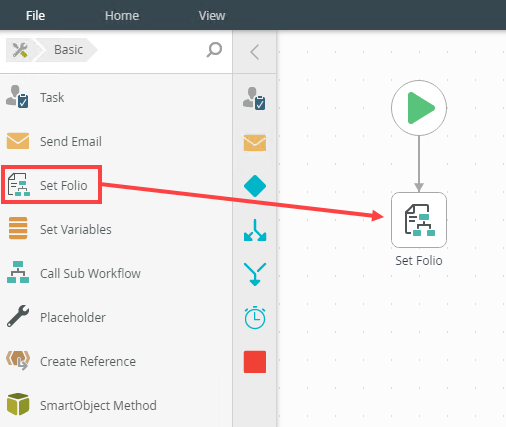Open the File menu
The height and width of the screenshot is (427, 506).
tap(35, 15)
